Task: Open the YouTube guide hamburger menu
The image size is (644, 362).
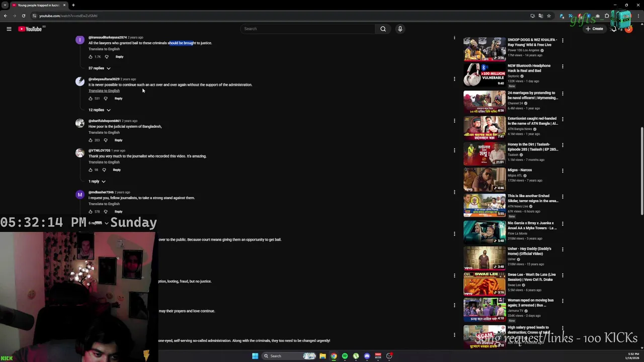Action: pyautogui.click(x=9, y=29)
